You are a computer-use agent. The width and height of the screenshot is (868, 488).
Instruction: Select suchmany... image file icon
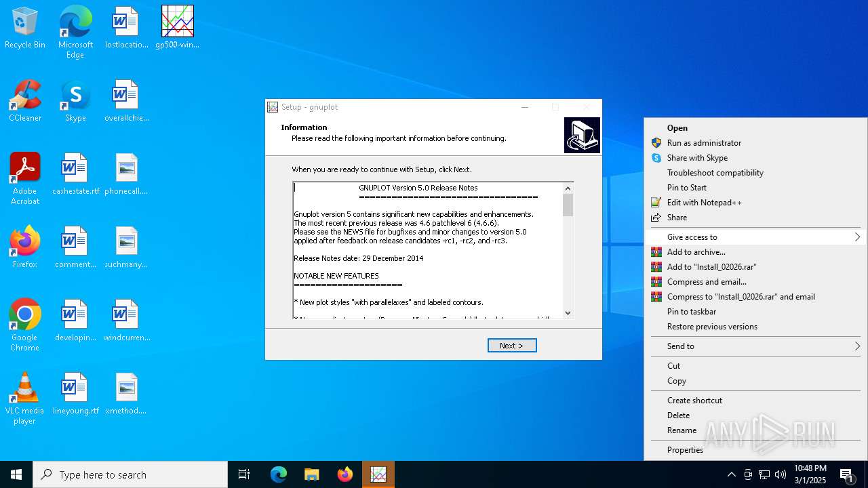pos(126,247)
